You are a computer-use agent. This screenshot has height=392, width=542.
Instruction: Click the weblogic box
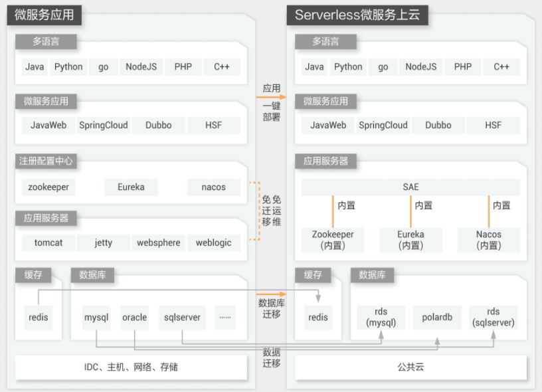(214, 243)
